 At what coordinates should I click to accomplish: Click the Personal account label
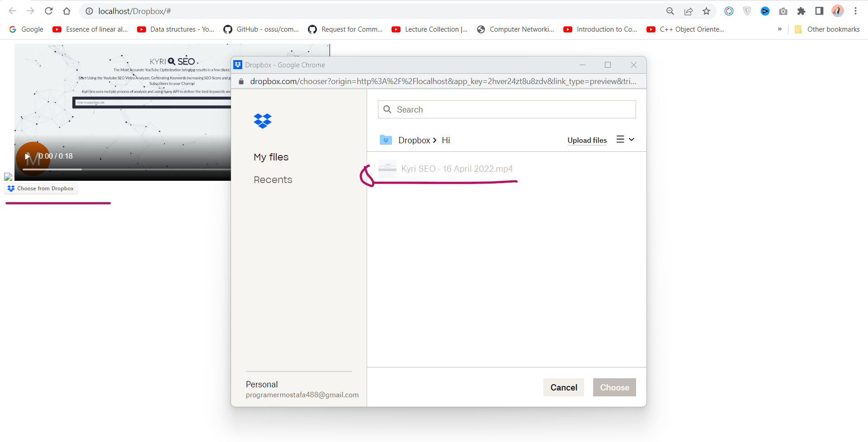[262, 384]
